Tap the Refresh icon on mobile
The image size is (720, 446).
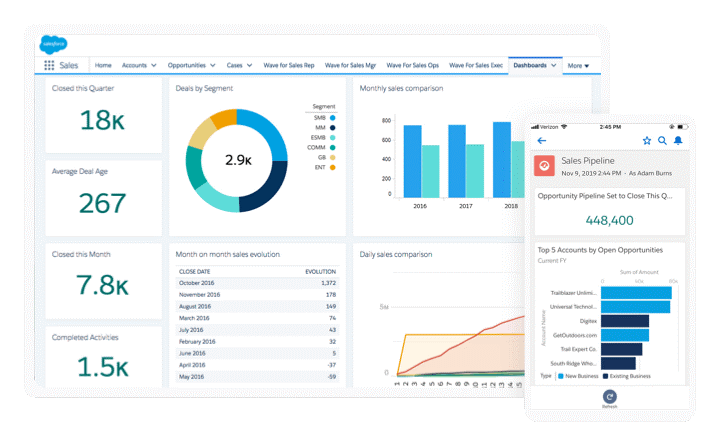pyautogui.click(x=609, y=396)
